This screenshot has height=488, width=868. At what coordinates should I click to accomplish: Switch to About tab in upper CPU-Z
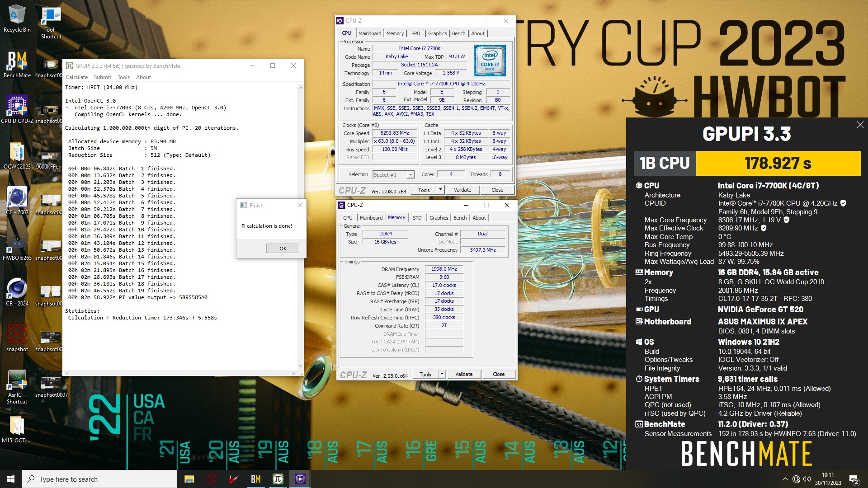[478, 33]
